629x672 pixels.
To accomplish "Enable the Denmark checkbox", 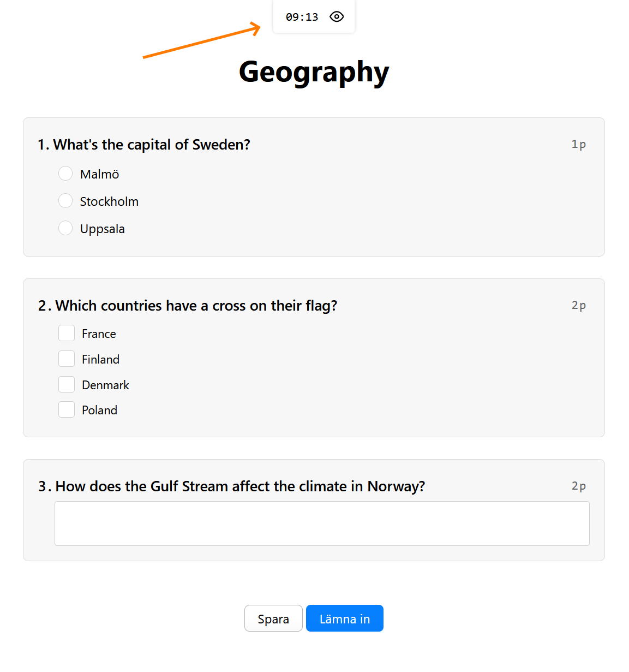I will (67, 384).
